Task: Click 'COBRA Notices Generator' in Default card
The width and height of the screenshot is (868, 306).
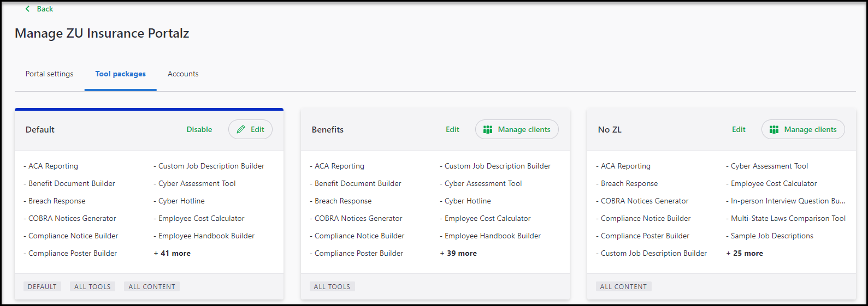Action: point(72,218)
